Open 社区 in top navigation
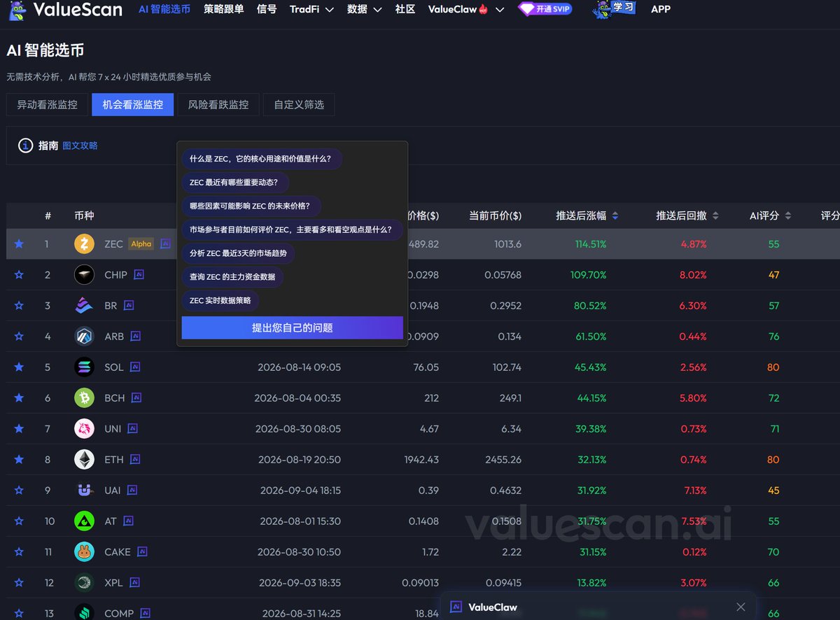 tap(405, 10)
